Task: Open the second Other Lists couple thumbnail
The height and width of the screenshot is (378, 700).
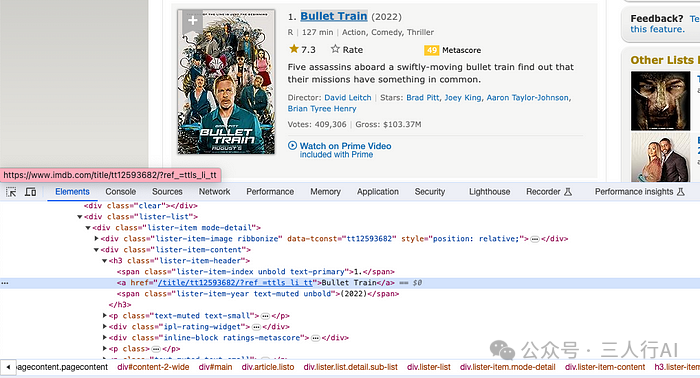Action: [x=660, y=157]
